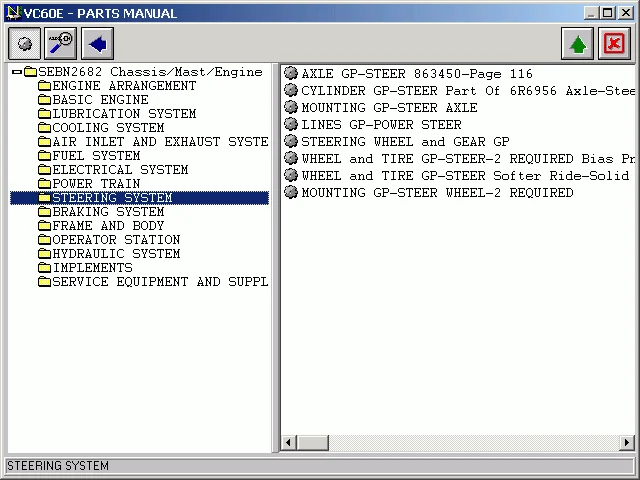Open MOUNTING GP-STEER WHEEL-2 REQUIRED entry

point(437,193)
